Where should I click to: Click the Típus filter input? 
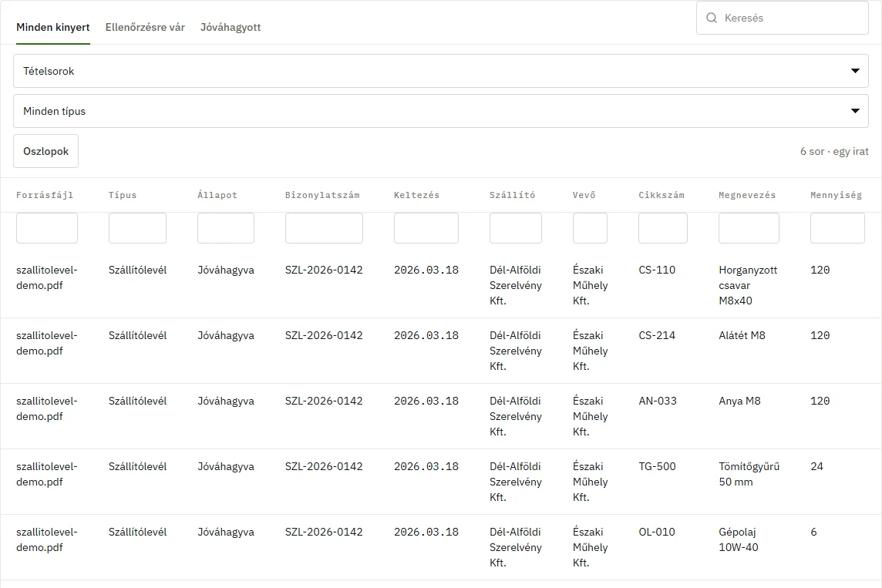(x=138, y=228)
